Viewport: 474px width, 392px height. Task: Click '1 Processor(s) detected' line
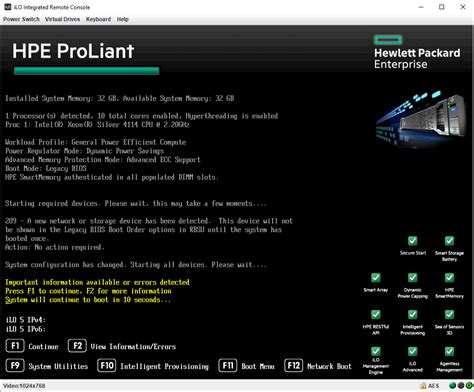pyautogui.click(x=142, y=116)
